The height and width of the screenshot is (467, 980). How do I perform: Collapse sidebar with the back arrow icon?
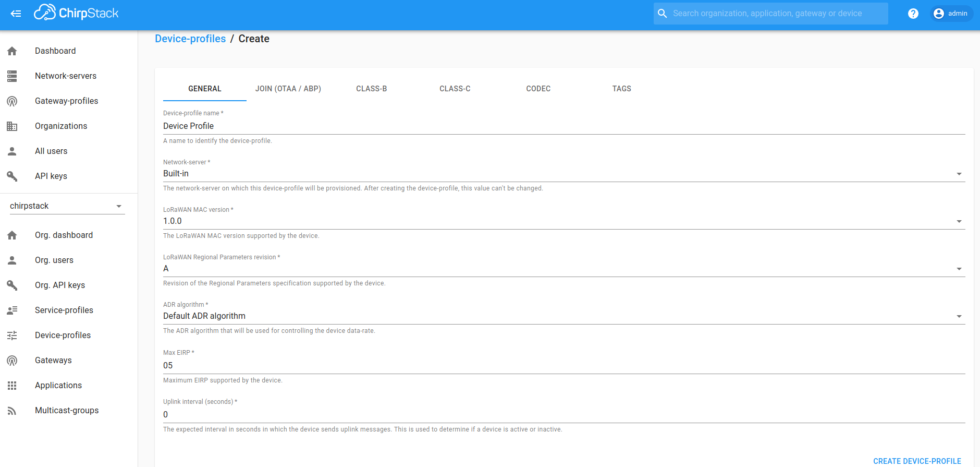[16, 14]
